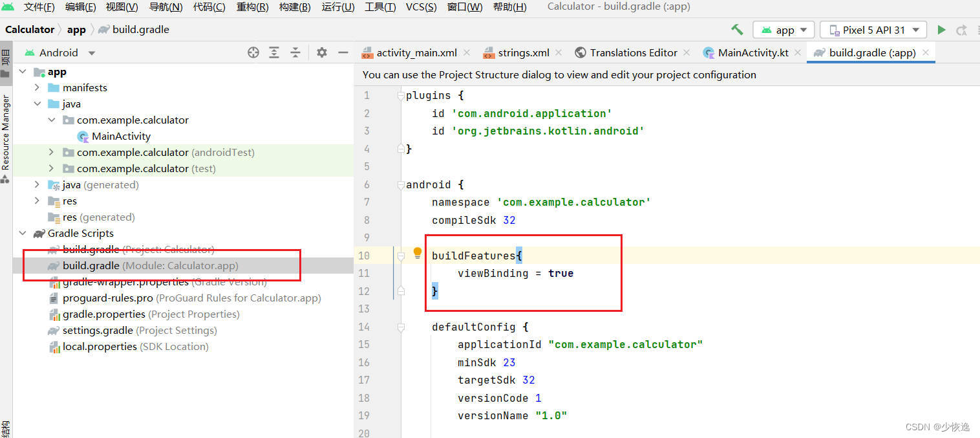Open the Android view dropdown
Screen dimensions: 980x438
(x=60, y=52)
